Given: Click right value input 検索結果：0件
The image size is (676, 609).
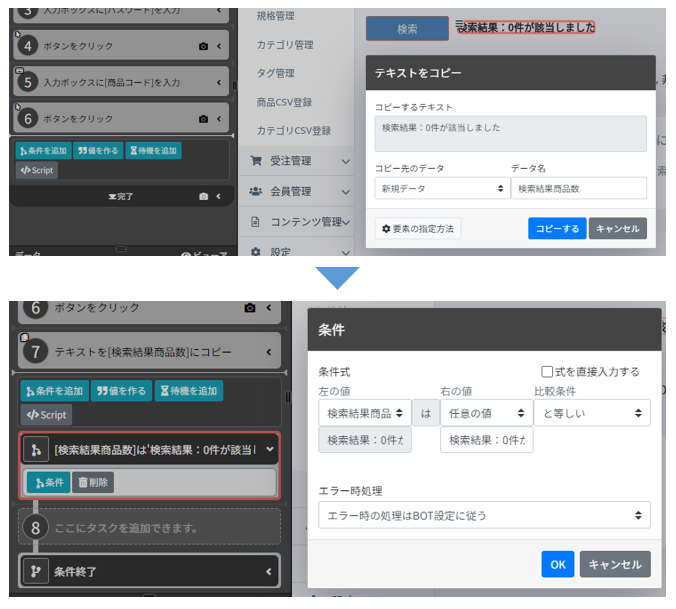Looking at the screenshot, I should point(486,440).
